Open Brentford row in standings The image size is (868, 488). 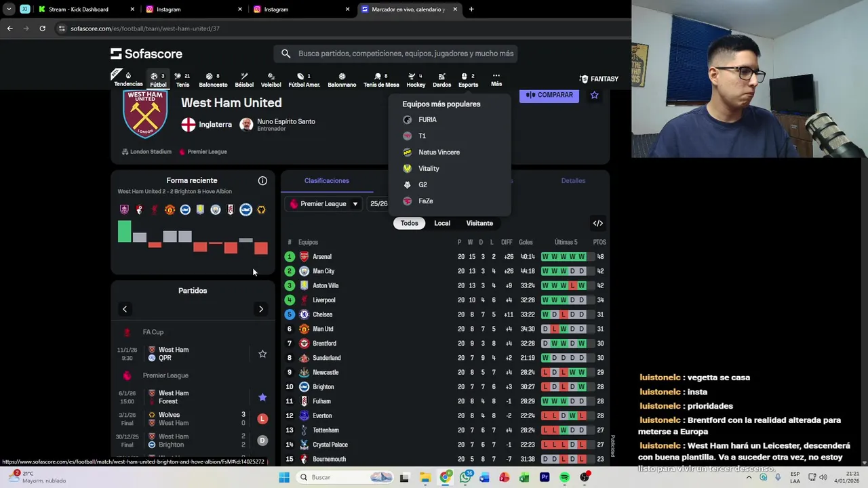tap(445, 344)
